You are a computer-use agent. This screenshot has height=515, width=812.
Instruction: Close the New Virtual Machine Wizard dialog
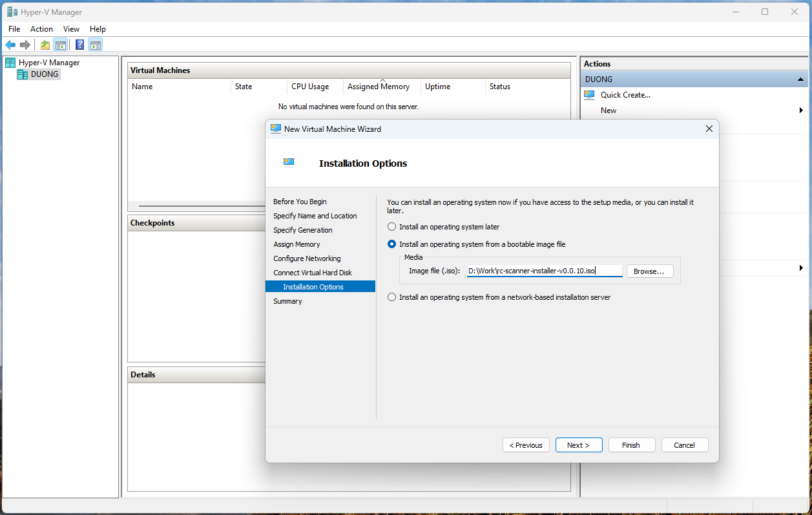(x=709, y=129)
